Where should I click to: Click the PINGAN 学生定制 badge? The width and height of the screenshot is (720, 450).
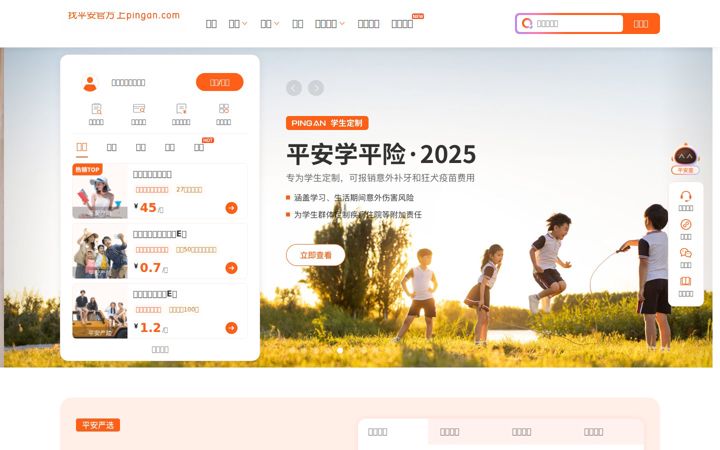pos(327,123)
